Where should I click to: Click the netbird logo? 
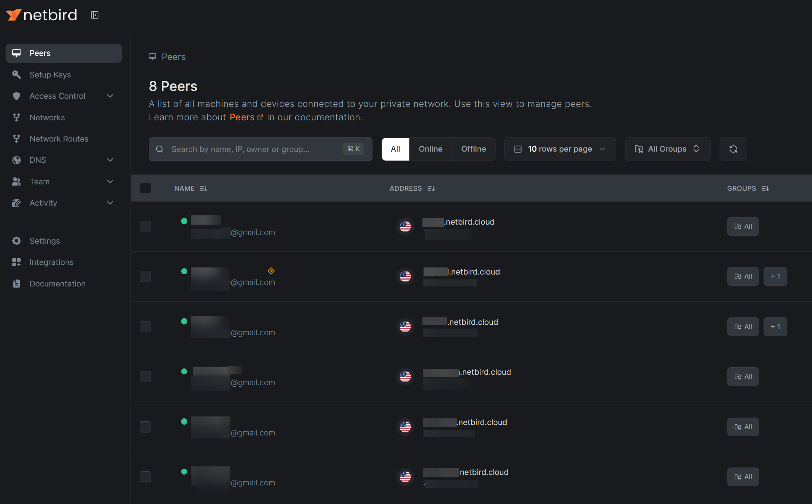pyautogui.click(x=41, y=15)
